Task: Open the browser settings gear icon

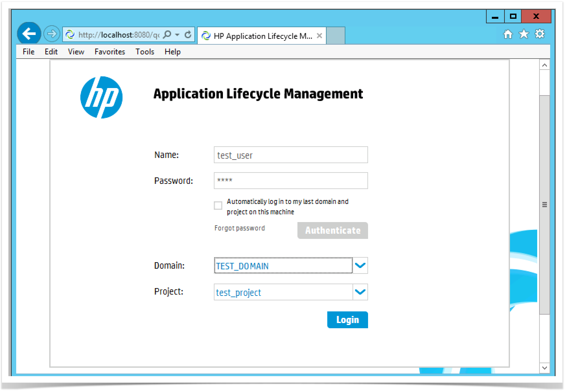Action: pyautogui.click(x=540, y=34)
